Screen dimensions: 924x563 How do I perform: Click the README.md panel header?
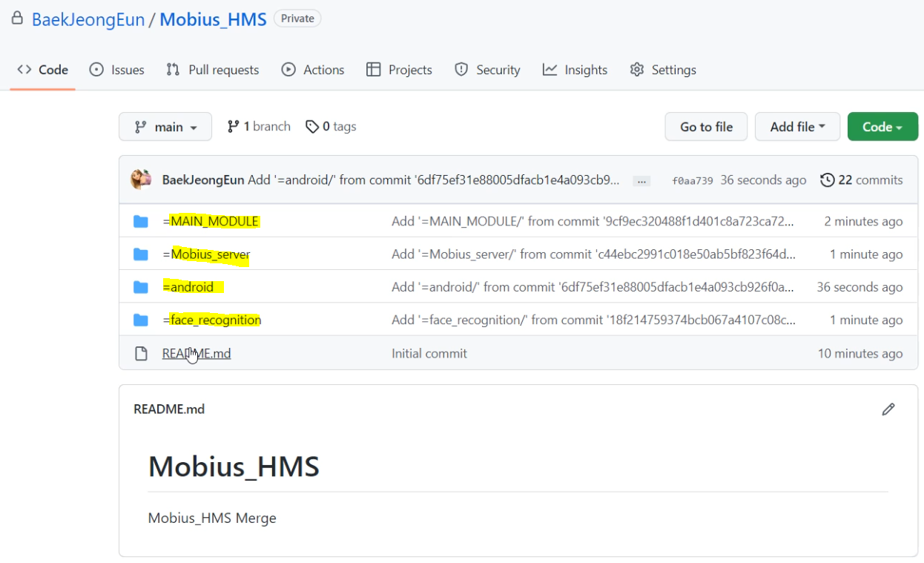[x=169, y=409]
